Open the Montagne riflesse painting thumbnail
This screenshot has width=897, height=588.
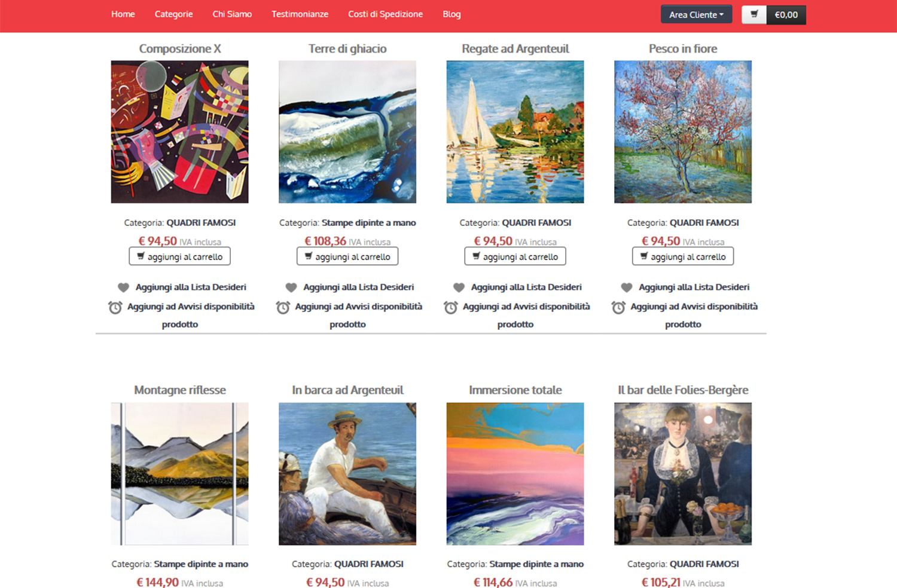[180, 474]
